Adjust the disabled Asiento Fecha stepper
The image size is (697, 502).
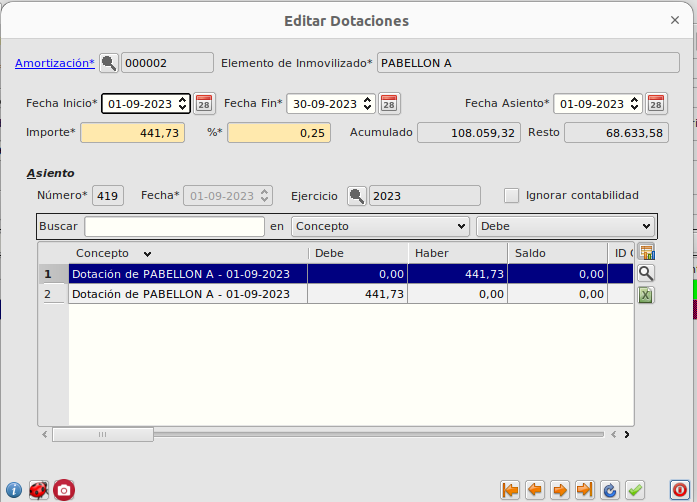264,196
